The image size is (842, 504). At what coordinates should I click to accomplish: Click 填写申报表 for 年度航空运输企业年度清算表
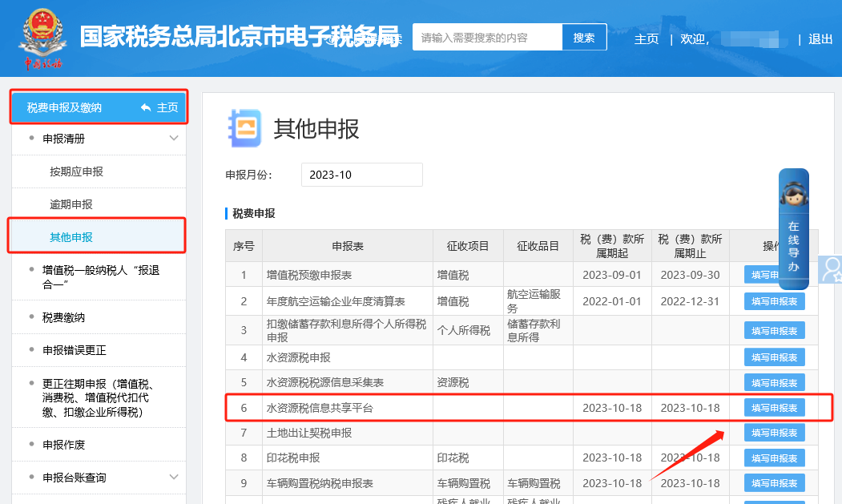[x=775, y=301]
